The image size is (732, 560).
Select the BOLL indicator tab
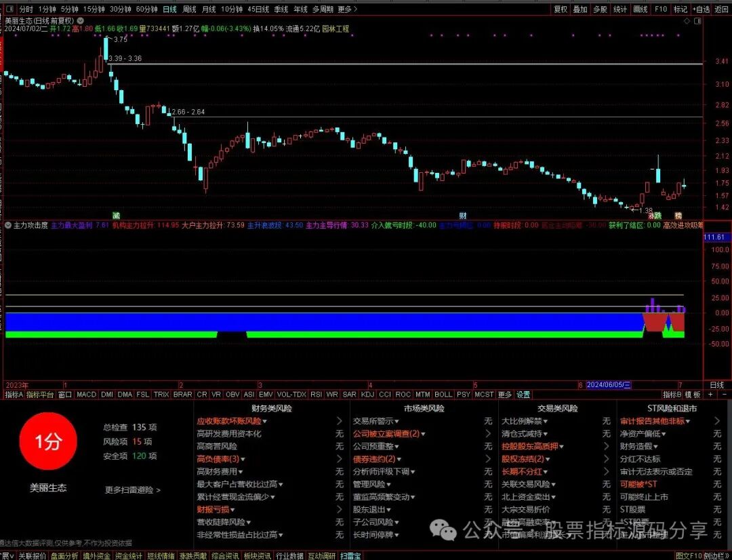pyautogui.click(x=443, y=395)
